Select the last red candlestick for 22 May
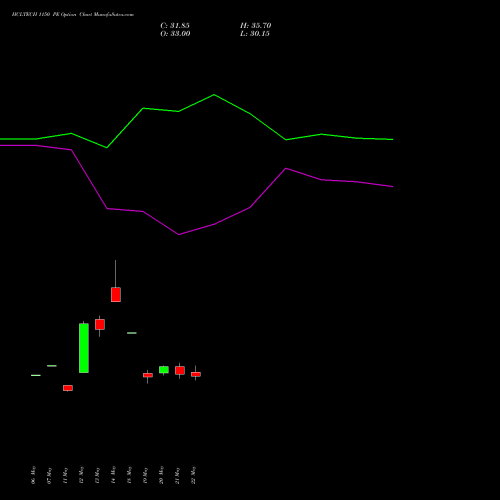This screenshot has height=500, width=500. coord(196,374)
